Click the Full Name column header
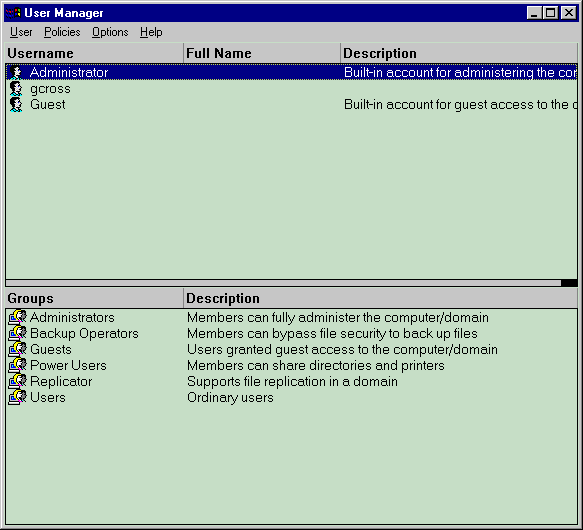Viewport: 583px width, 530px height. (x=262, y=53)
